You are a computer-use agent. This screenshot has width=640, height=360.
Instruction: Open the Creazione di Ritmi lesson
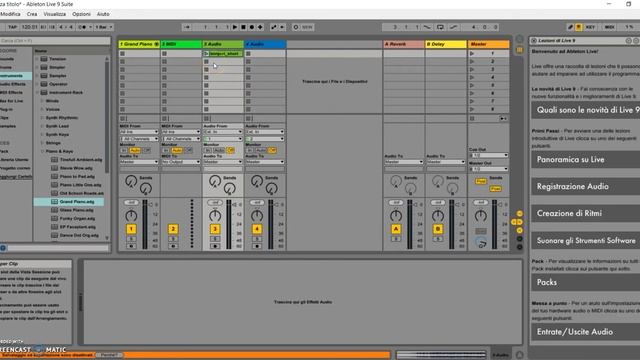point(586,213)
